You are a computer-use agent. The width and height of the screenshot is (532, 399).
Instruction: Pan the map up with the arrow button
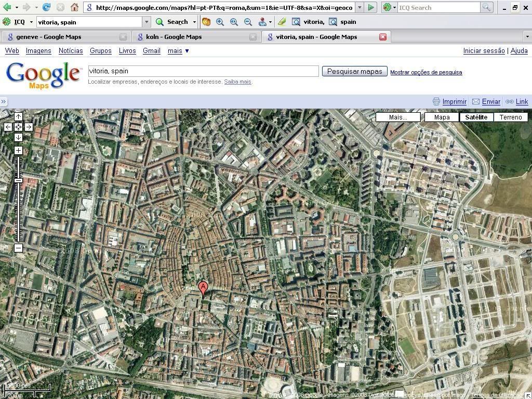(x=18, y=117)
